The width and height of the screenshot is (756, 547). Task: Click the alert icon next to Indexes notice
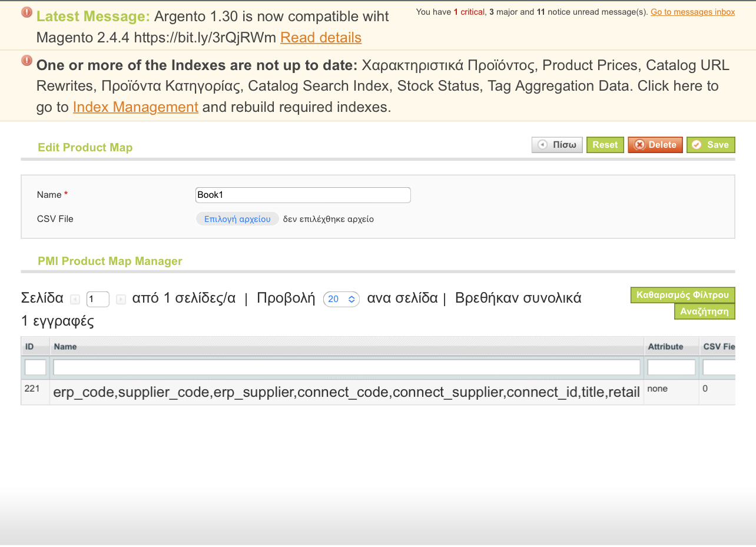[x=26, y=61]
